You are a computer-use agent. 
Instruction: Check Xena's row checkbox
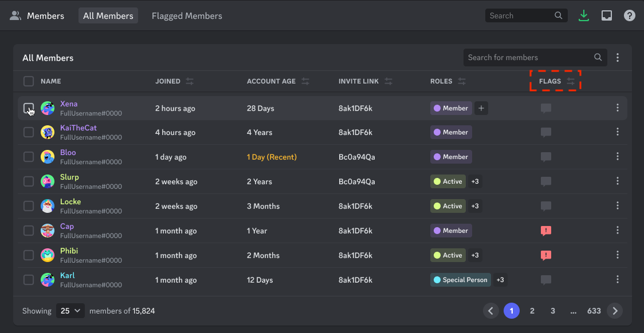tap(28, 108)
